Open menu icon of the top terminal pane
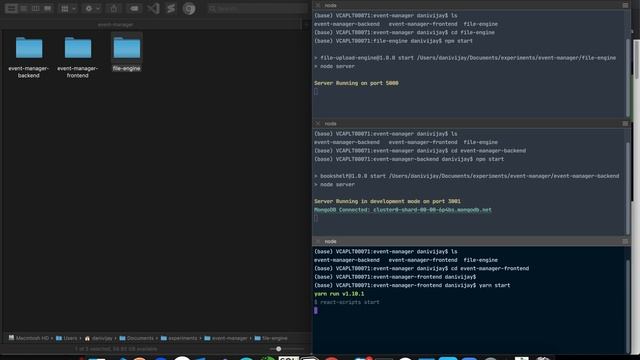Viewport: 640px width, 360px height. tap(625, 5)
